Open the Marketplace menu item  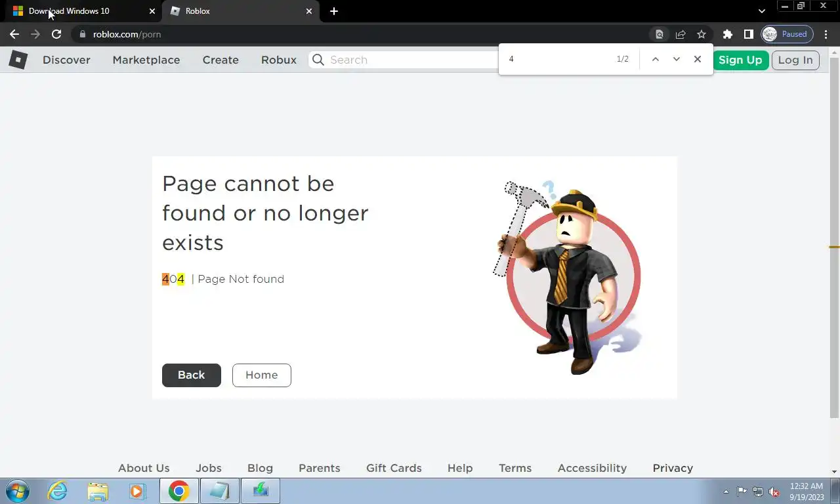pyautogui.click(x=146, y=60)
